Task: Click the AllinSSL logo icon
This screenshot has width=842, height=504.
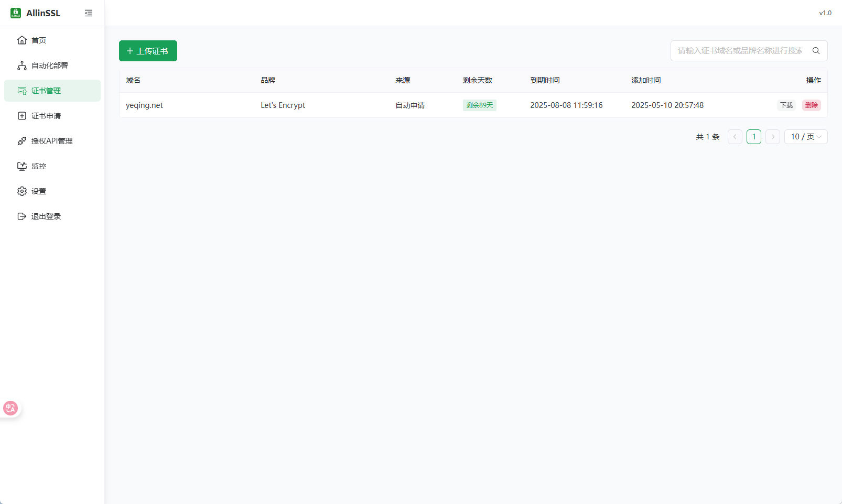Action: click(16, 13)
